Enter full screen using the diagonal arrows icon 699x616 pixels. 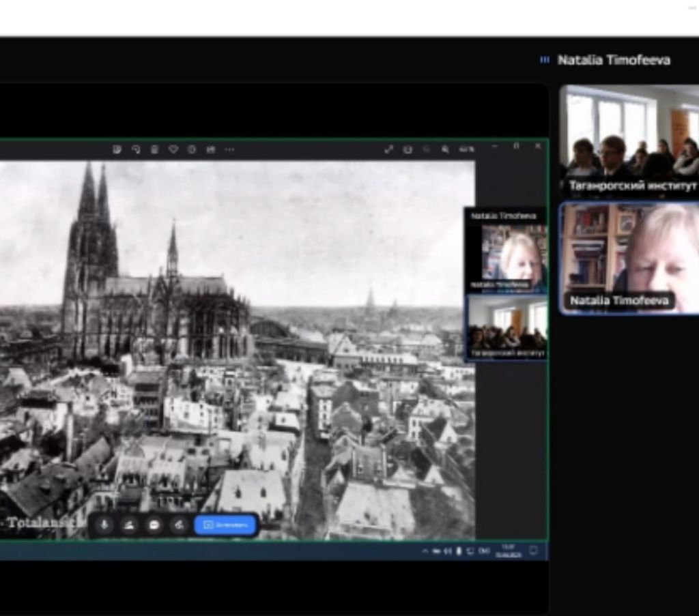(x=388, y=149)
